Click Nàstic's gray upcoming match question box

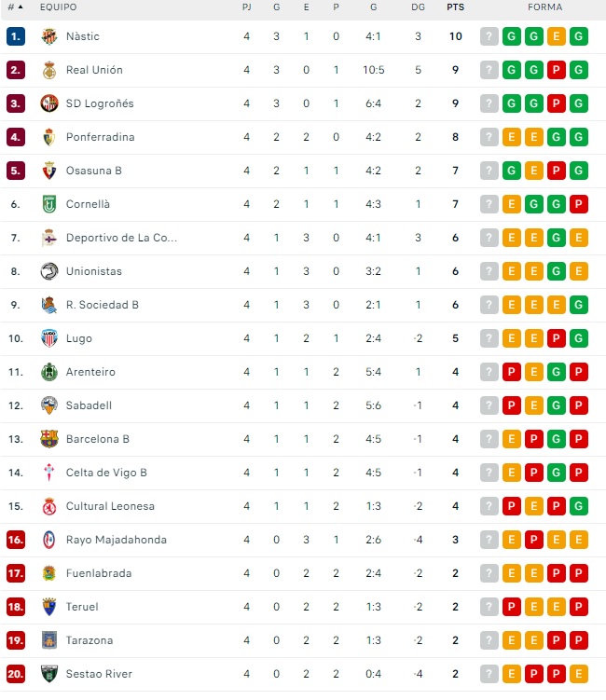point(489,36)
